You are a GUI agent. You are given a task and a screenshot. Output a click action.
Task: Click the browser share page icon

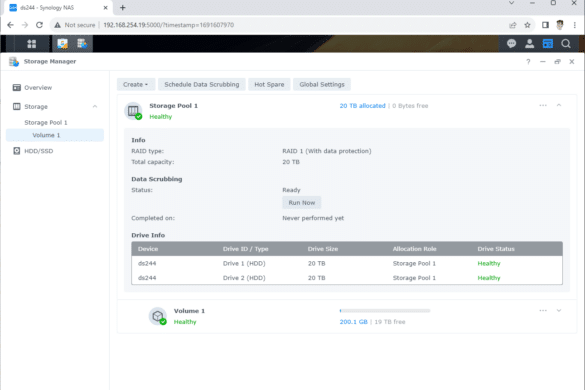pos(513,25)
